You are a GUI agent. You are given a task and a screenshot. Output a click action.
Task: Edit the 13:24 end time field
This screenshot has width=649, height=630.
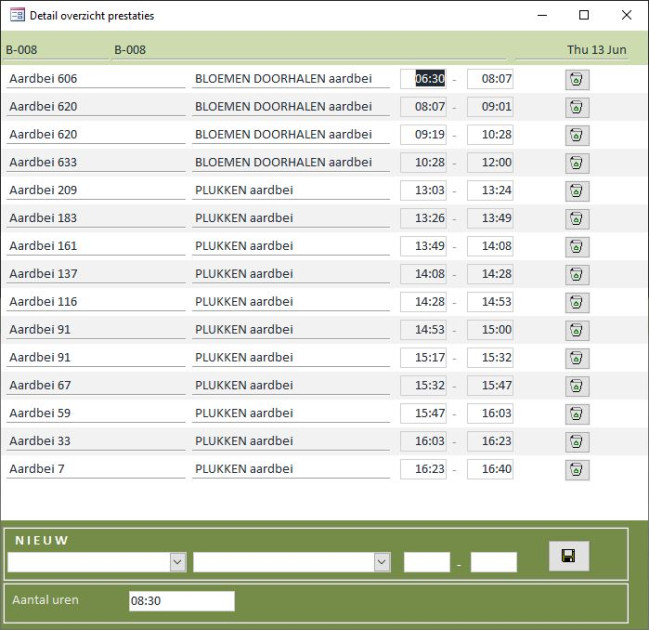(490, 190)
